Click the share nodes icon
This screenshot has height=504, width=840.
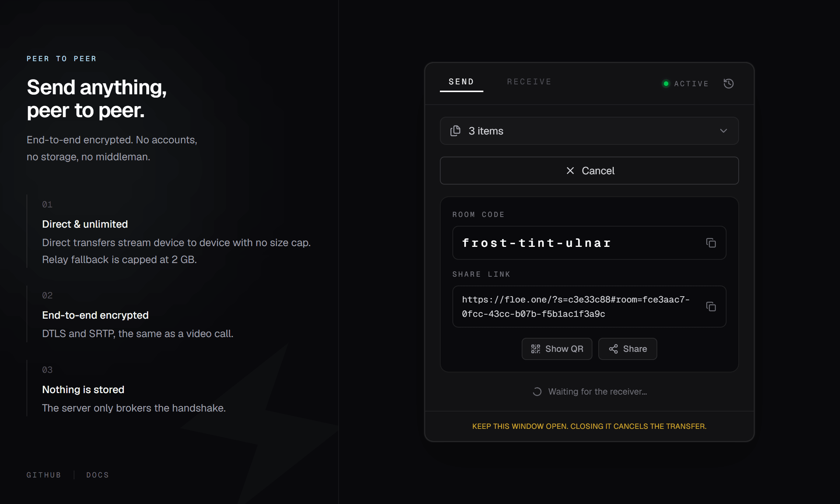click(x=613, y=349)
